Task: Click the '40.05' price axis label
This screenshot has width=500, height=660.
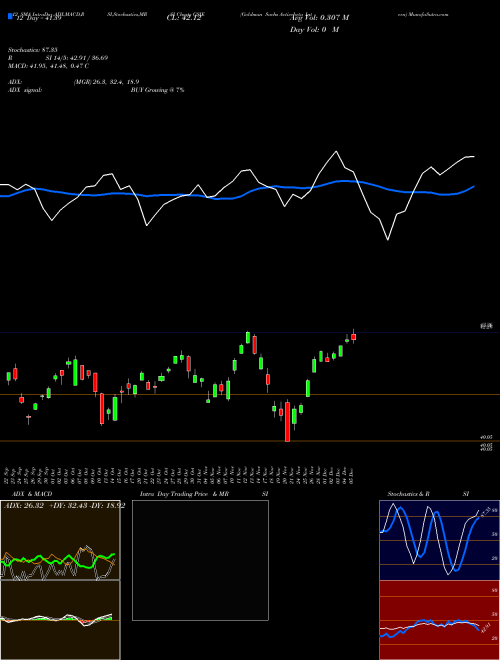Action: [x=487, y=438]
